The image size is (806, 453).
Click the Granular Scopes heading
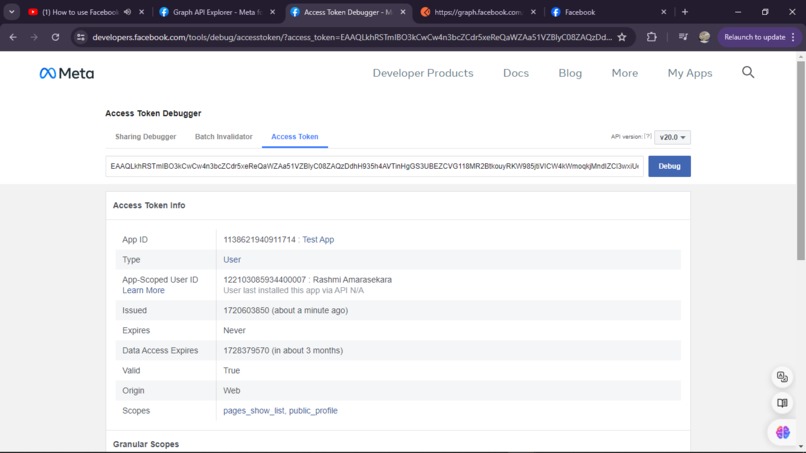coord(146,444)
